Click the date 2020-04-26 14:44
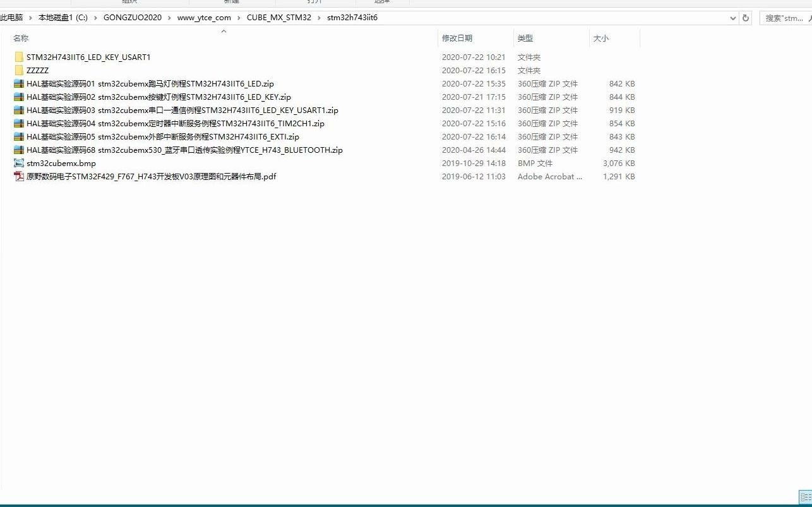The height and width of the screenshot is (507, 812). [x=474, y=150]
